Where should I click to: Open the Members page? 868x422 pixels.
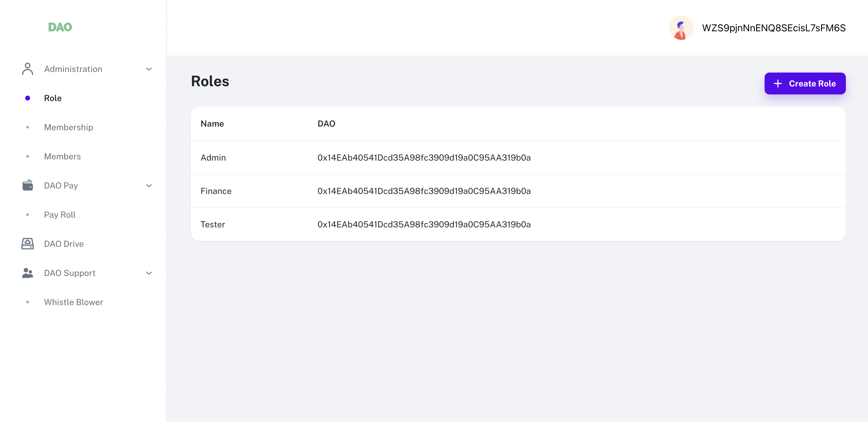62,156
